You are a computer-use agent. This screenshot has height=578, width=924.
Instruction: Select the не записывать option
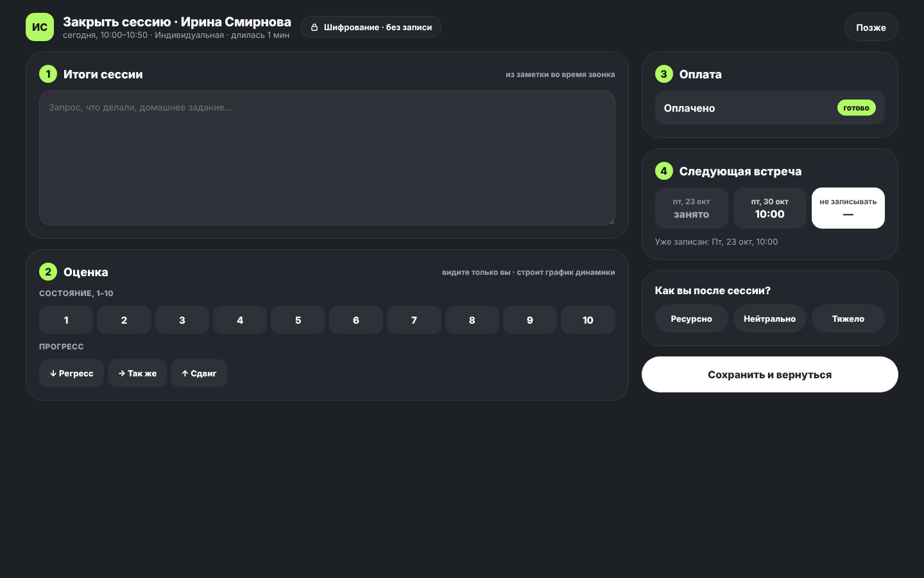click(x=848, y=208)
